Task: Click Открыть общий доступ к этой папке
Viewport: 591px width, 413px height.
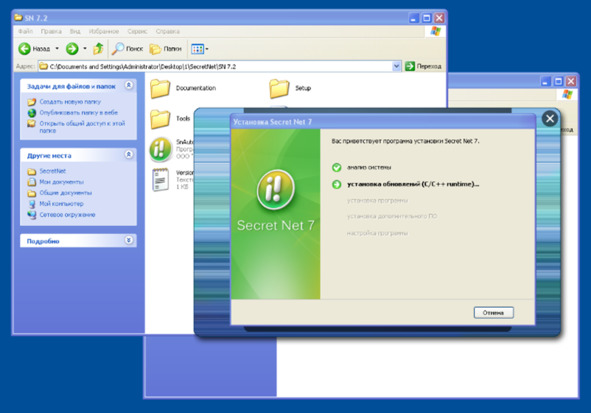Action: coord(82,127)
